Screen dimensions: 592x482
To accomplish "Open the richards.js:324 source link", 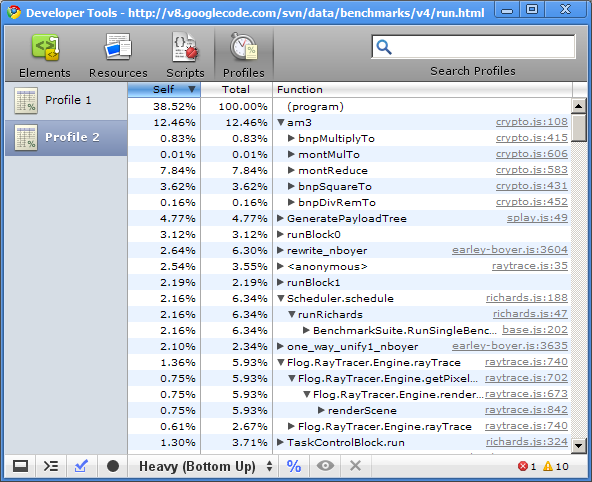I will (x=527, y=442).
